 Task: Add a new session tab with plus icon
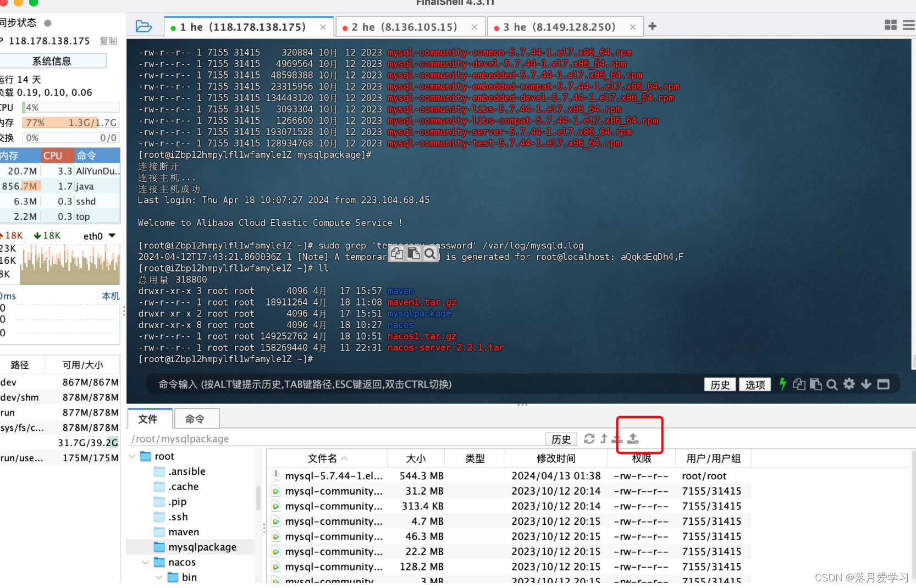(653, 26)
